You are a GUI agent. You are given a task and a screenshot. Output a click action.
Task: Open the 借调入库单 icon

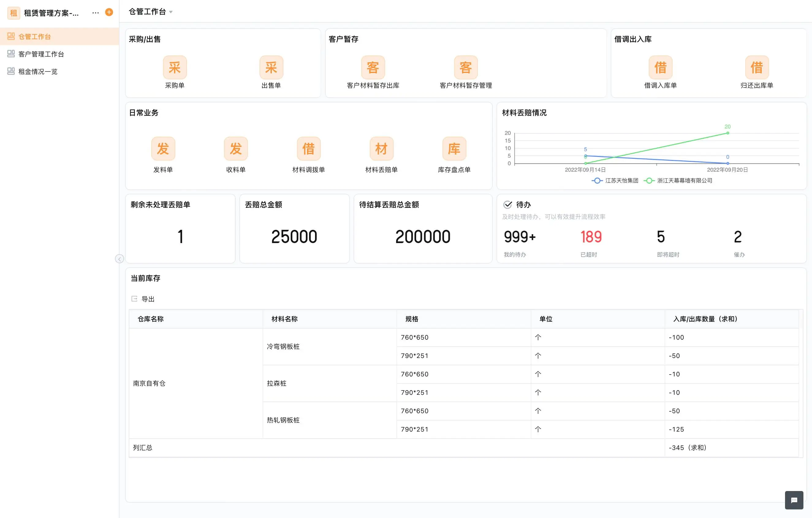coord(660,67)
